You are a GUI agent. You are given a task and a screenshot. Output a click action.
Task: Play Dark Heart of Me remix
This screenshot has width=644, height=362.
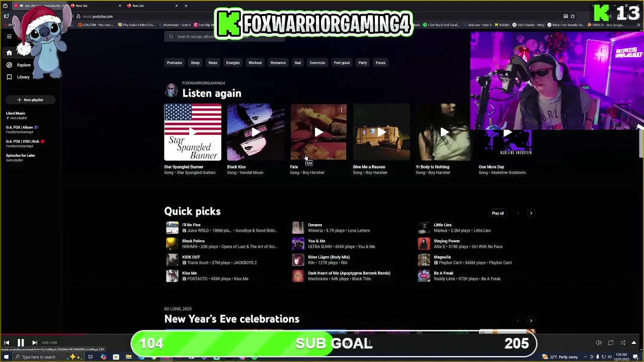tap(298, 276)
